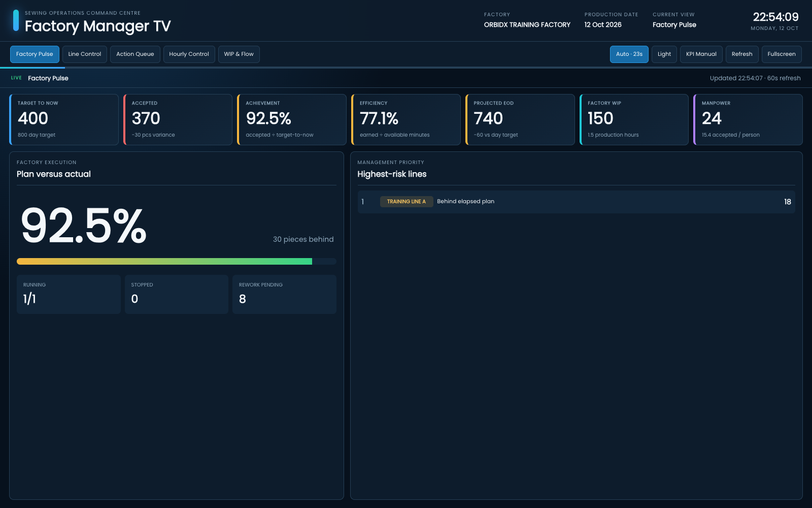Click '800 day target' text
The width and height of the screenshot is (812, 508).
[37, 135]
